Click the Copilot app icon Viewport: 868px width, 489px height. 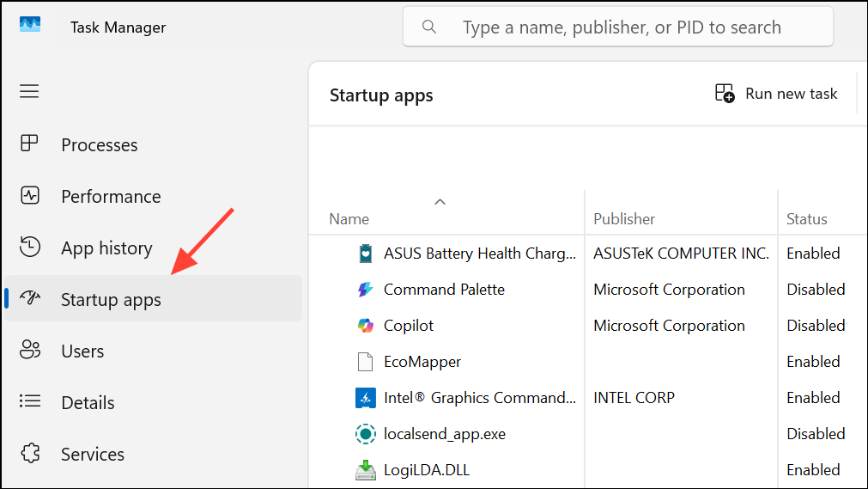point(366,326)
